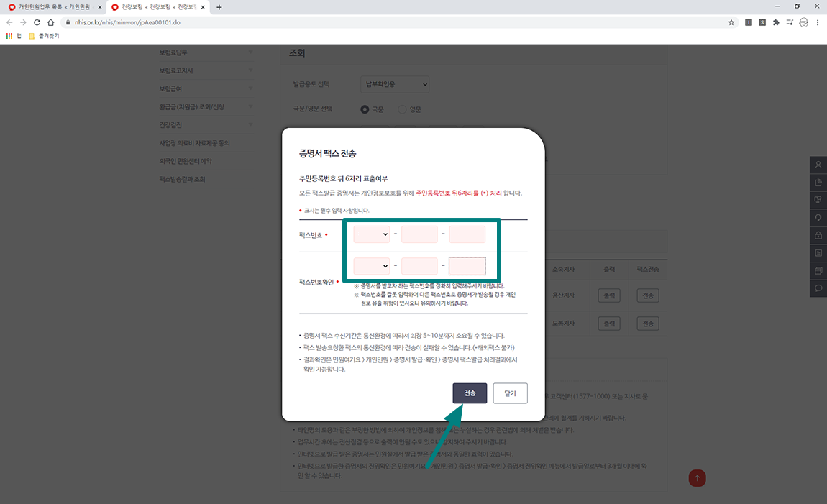Click the headset support icon in right quick menu
Viewport: 827px width, 504px height.
click(x=818, y=218)
